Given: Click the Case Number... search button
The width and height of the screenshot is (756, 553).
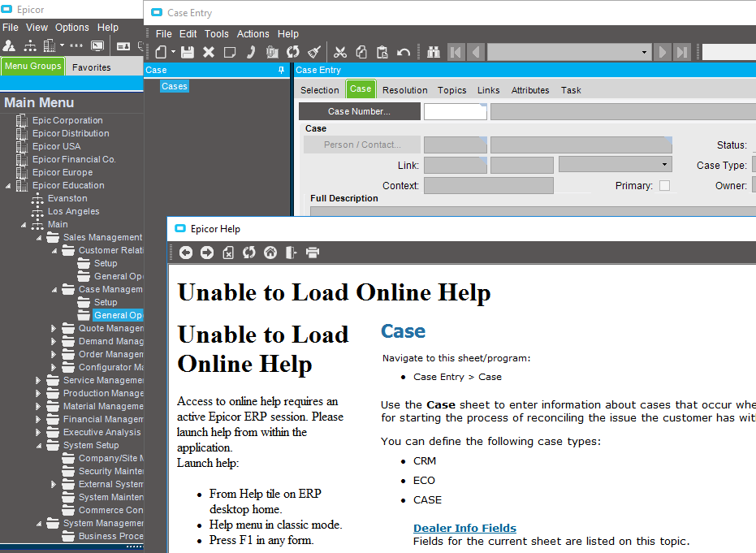Looking at the screenshot, I should click(360, 111).
